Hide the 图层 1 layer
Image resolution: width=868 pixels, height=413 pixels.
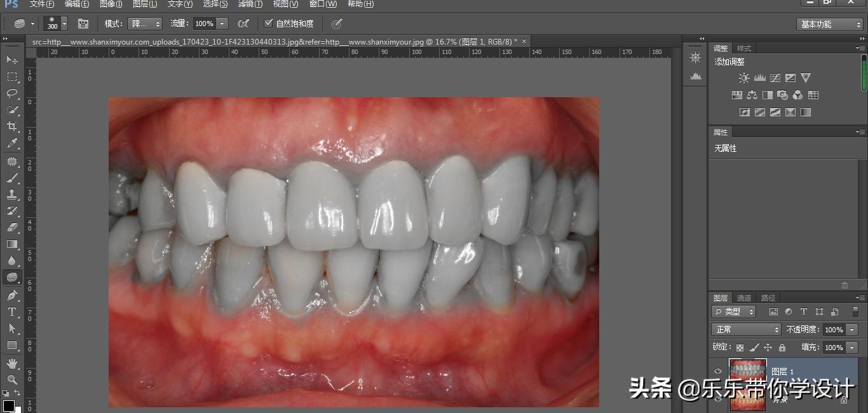point(719,371)
